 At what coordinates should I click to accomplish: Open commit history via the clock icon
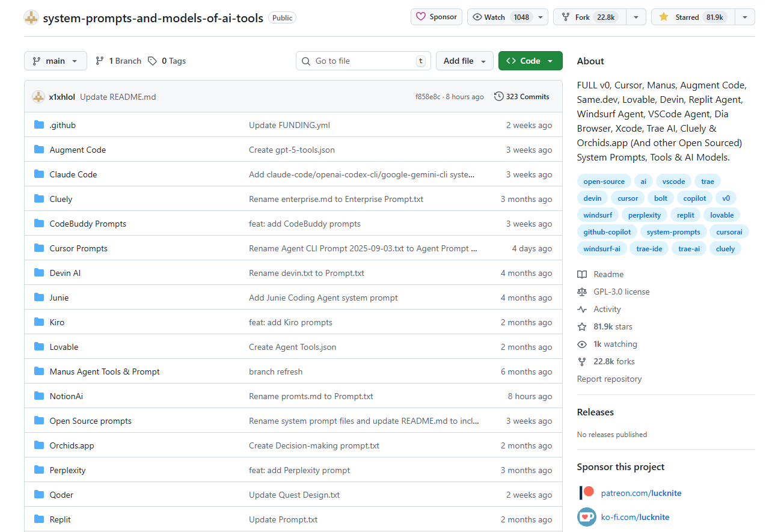pyautogui.click(x=498, y=96)
